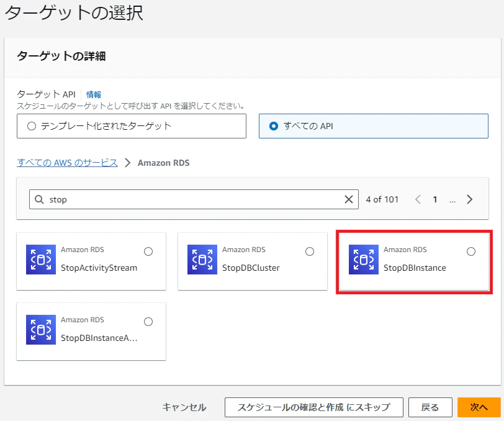This screenshot has width=504, height=421.
Task: Click the search magnifier icon
Action: 39,199
